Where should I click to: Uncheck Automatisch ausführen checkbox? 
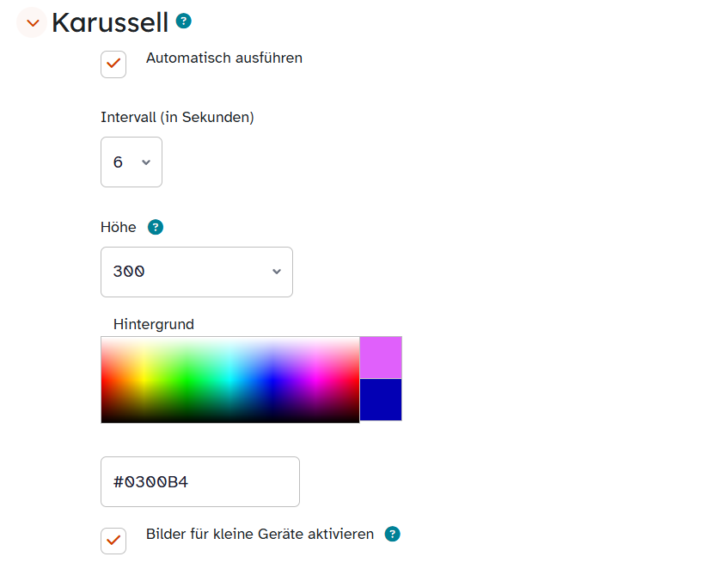pyautogui.click(x=113, y=64)
